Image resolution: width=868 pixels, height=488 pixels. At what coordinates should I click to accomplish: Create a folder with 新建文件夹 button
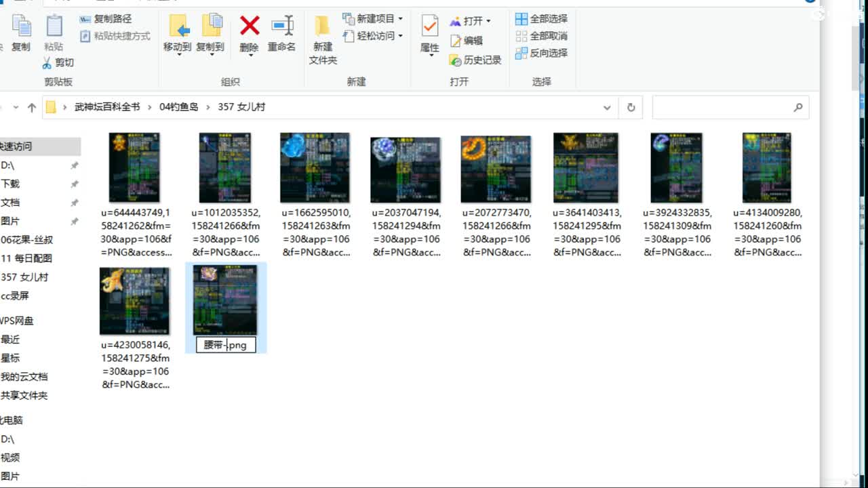pos(323,40)
